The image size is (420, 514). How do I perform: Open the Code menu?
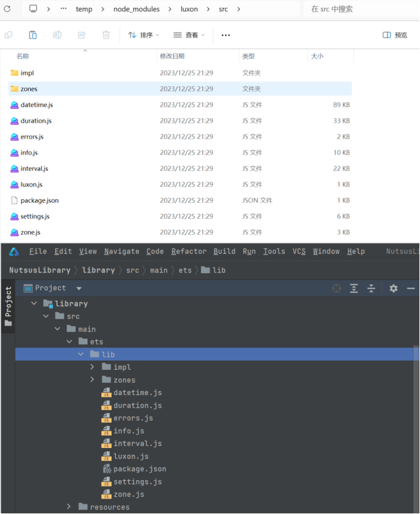pos(155,251)
